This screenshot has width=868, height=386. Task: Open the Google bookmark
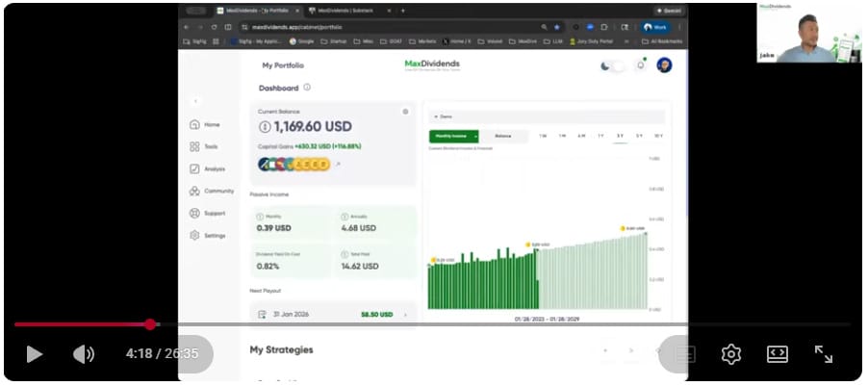(302, 41)
